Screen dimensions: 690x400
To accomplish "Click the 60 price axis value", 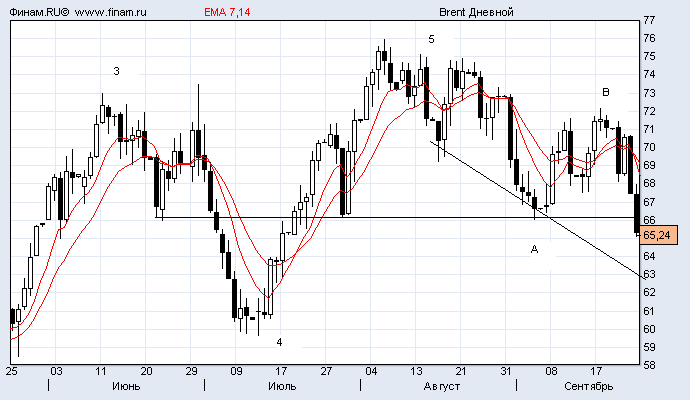I will tap(649, 329).
